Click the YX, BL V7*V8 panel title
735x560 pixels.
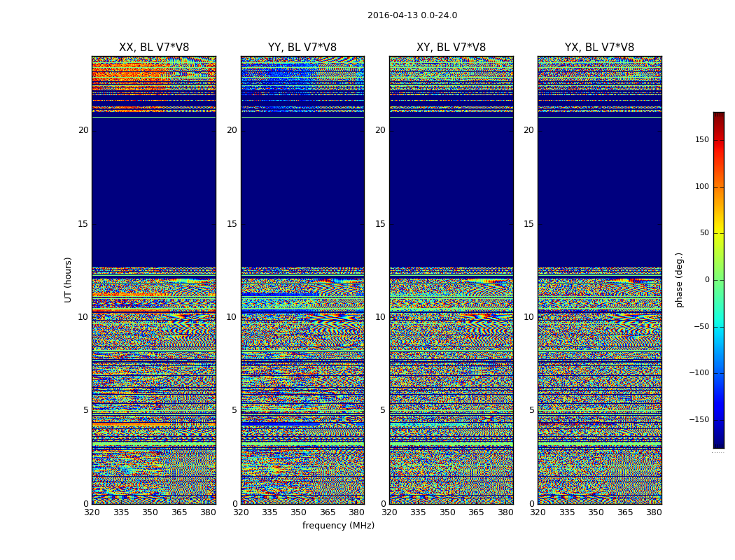click(599, 48)
